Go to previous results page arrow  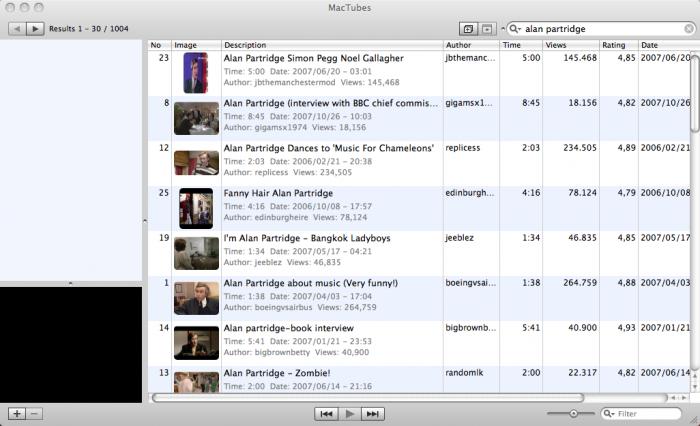[x=17, y=29]
